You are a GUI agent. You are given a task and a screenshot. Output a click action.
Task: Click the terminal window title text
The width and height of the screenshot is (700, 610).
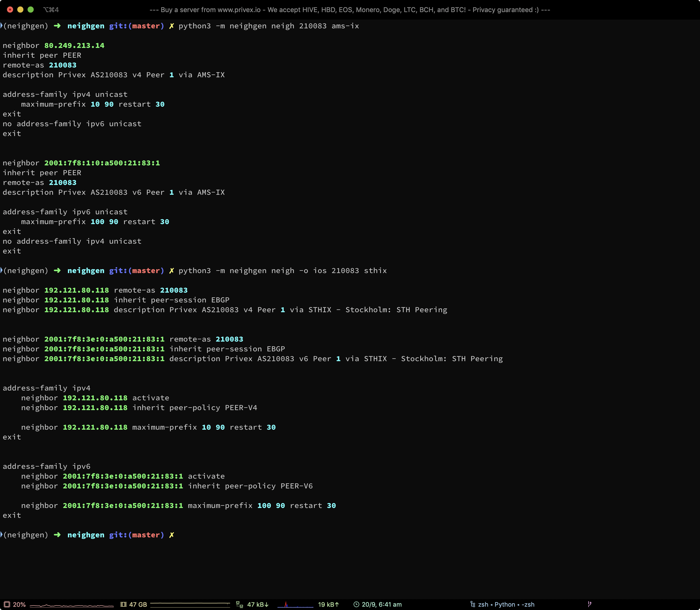point(350,10)
